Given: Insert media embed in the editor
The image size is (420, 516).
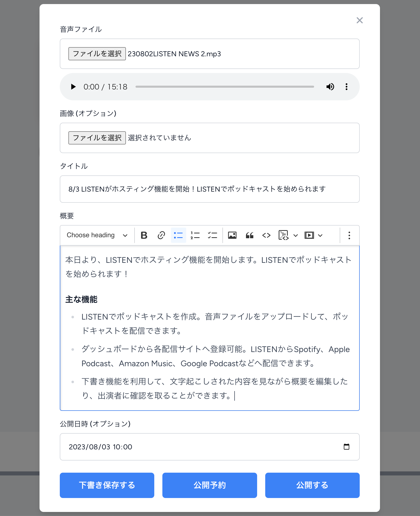Looking at the screenshot, I should click(309, 235).
